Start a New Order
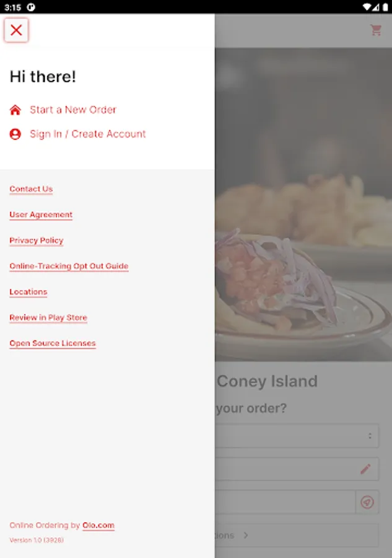The height and width of the screenshot is (558, 392). pos(73,110)
